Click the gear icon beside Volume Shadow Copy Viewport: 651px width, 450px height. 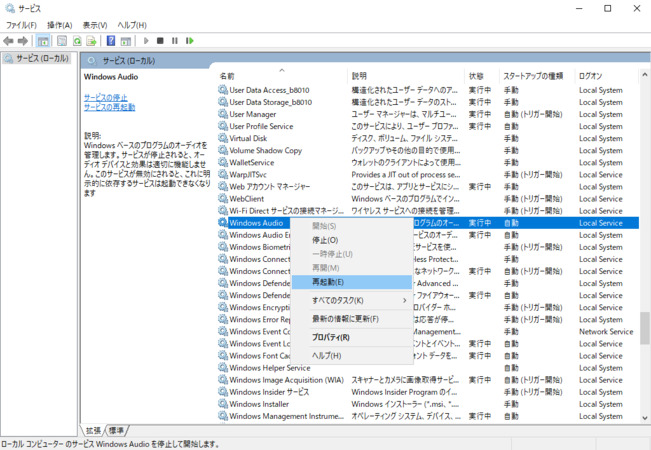[223, 150]
